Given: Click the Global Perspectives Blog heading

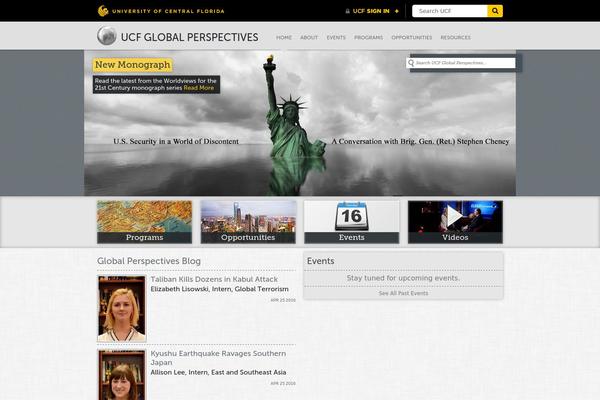Looking at the screenshot, I should point(149,261).
